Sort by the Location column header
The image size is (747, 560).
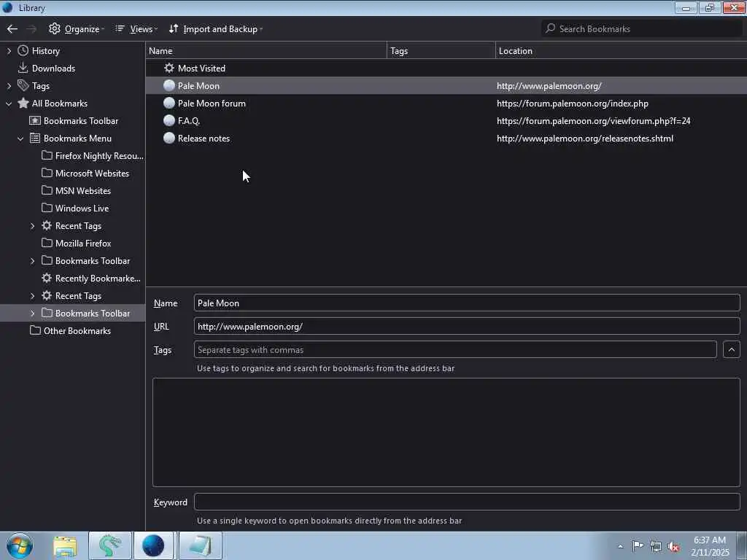622,50
